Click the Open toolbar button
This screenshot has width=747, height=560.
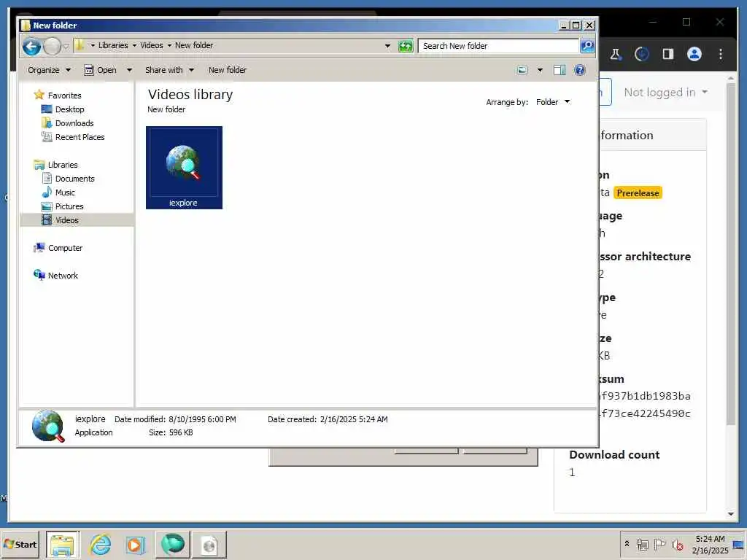pos(100,70)
